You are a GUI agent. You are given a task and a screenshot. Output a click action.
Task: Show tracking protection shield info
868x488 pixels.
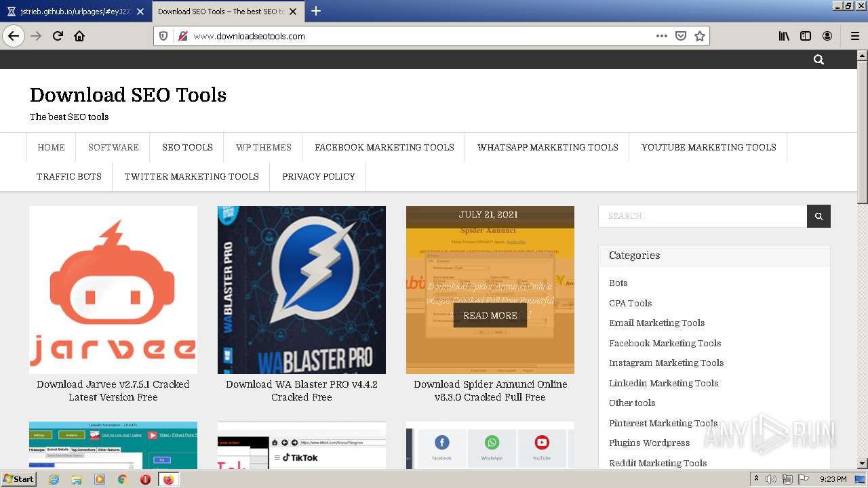[x=163, y=36]
